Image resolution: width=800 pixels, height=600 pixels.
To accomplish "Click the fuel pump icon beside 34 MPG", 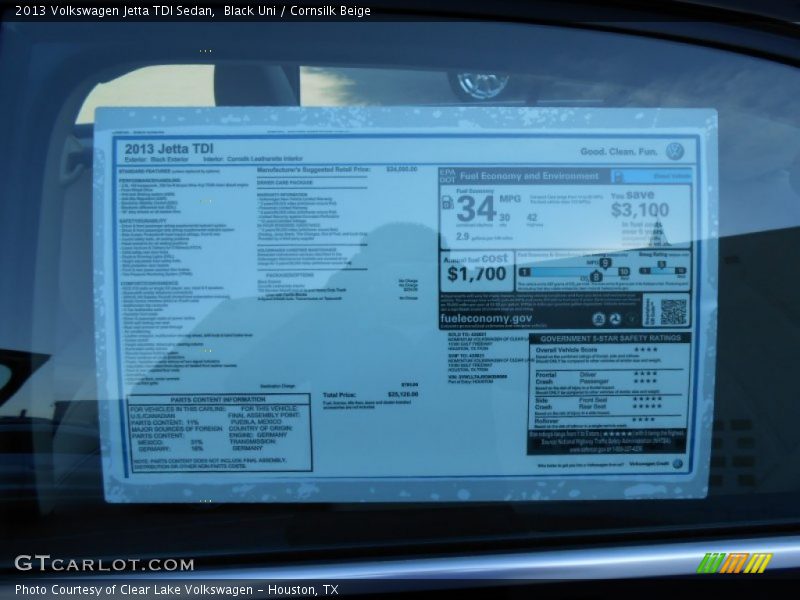I will [447, 202].
